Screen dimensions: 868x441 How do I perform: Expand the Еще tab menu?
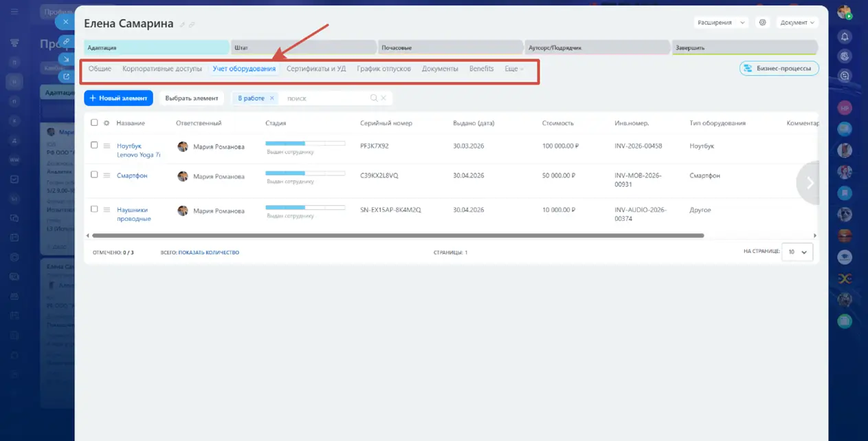tap(514, 69)
